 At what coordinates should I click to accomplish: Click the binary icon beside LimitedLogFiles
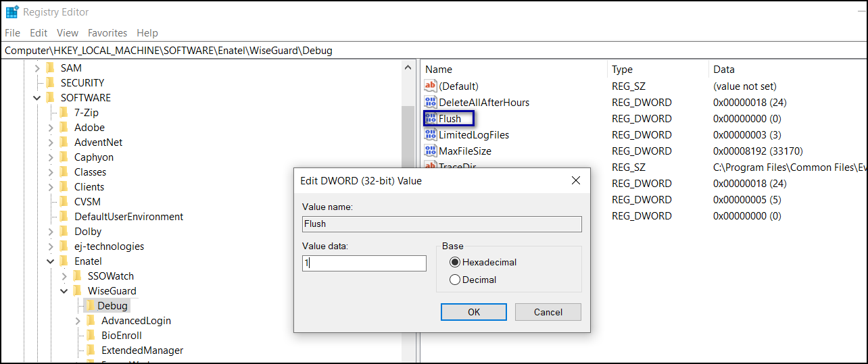point(431,134)
